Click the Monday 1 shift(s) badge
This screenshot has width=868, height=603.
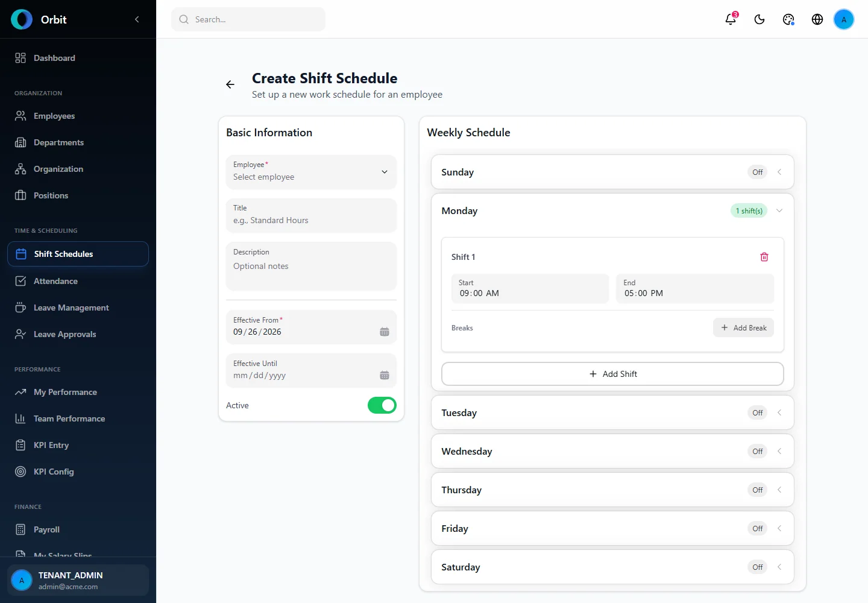click(749, 210)
